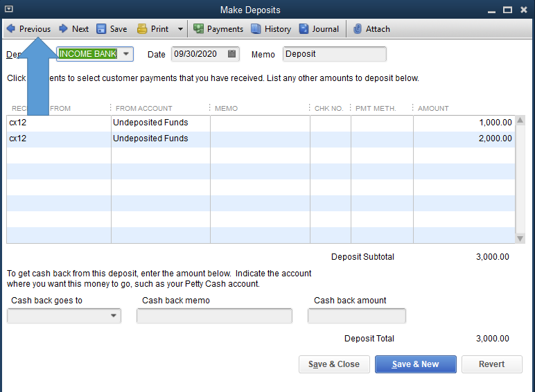Click the AMOUNT column header
Image resolution: width=535 pixels, height=392 pixels.
click(433, 109)
